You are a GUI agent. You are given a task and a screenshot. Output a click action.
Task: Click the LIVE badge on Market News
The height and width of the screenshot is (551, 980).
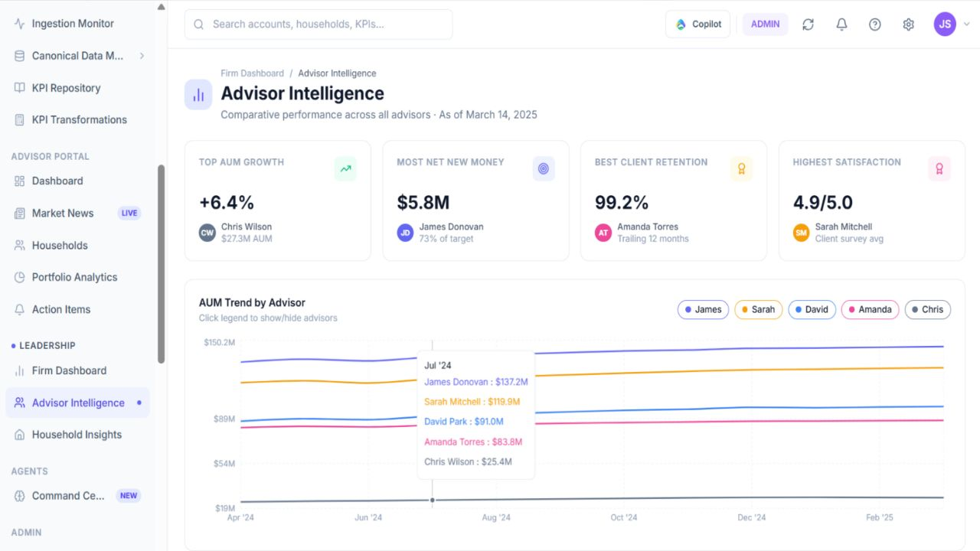(x=129, y=214)
